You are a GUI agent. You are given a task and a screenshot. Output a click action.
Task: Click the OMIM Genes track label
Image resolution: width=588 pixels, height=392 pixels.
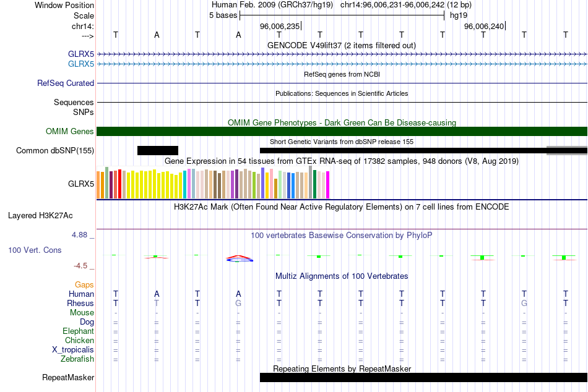pyautogui.click(x=70, y=131)
